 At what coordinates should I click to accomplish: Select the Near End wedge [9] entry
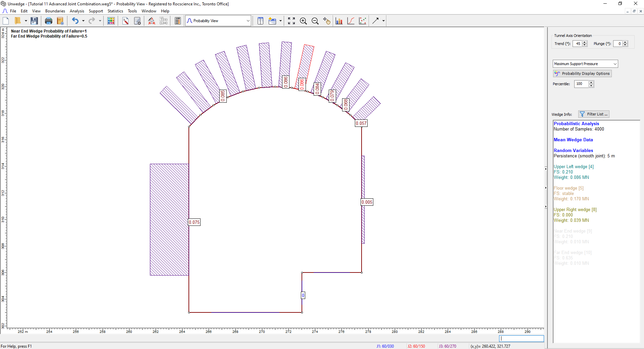573,231
